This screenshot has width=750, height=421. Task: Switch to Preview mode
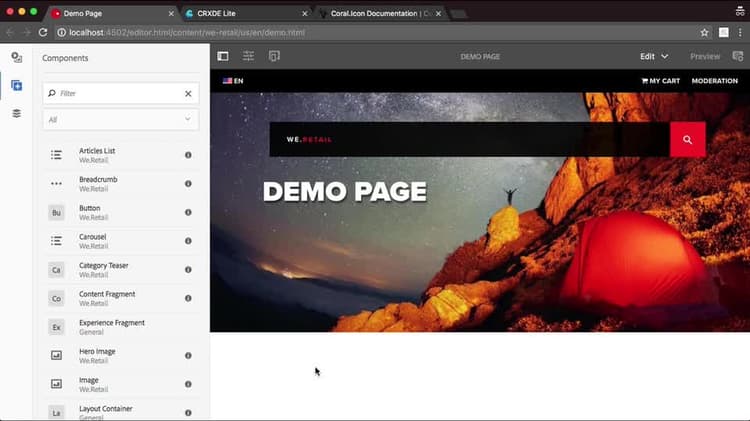[x=705, y=56]
